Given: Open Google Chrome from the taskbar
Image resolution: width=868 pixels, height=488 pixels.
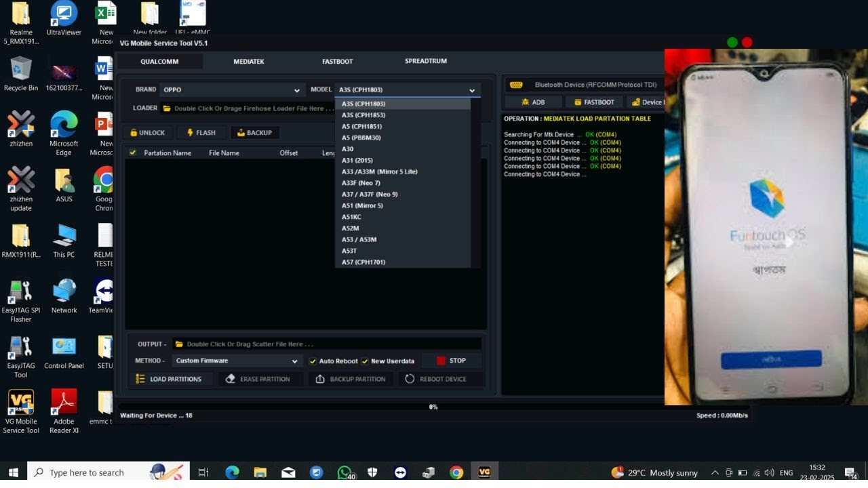Looking at the screenshot, I should coord(456,472).
